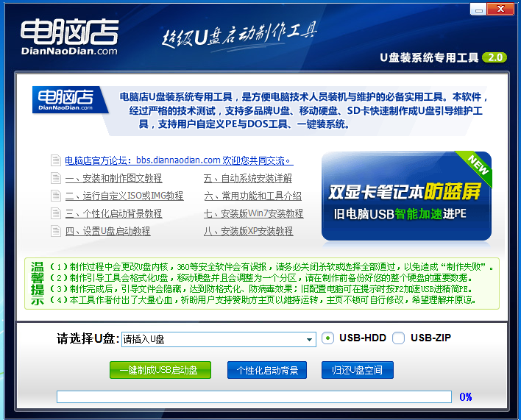
Task: Open tutorial 八、安装版XP安装教程
Action: click(248, 231)
